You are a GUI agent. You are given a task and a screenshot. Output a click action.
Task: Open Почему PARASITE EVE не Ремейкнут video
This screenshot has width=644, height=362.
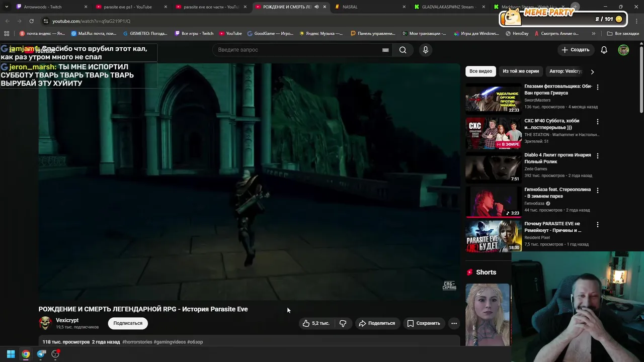[x=493, y=236]
